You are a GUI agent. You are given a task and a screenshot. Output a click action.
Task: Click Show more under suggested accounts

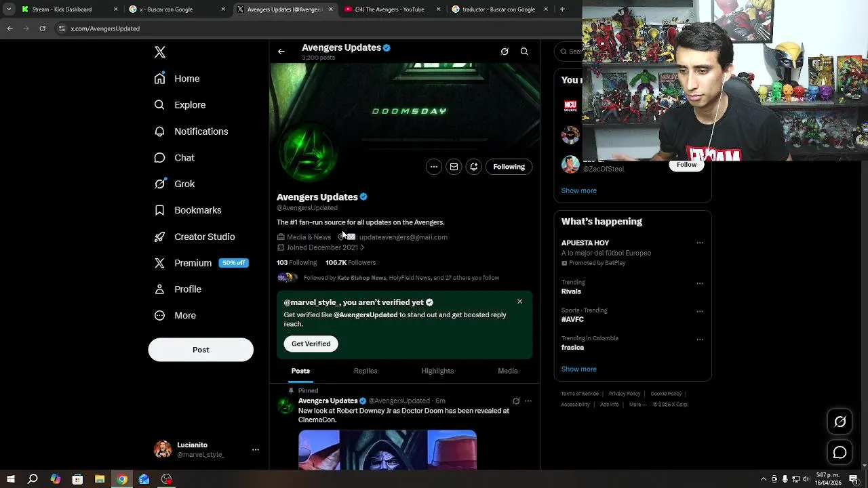coord(579,190)
